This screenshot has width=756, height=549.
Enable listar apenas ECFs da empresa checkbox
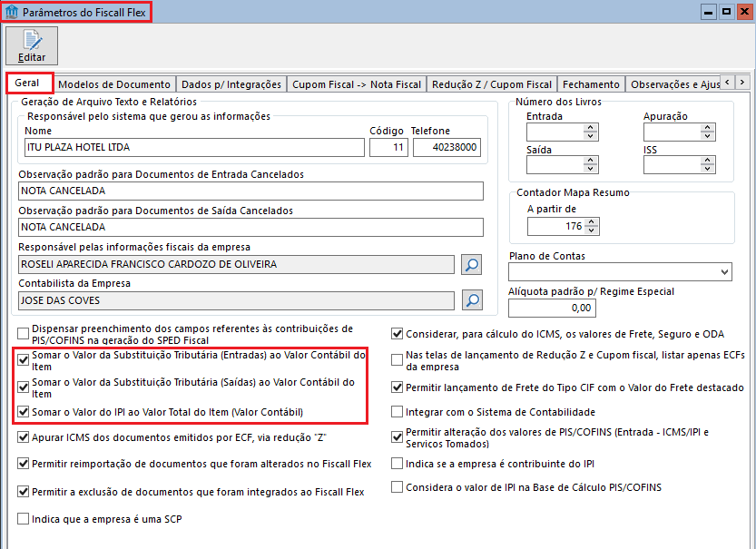pos(397,360)
